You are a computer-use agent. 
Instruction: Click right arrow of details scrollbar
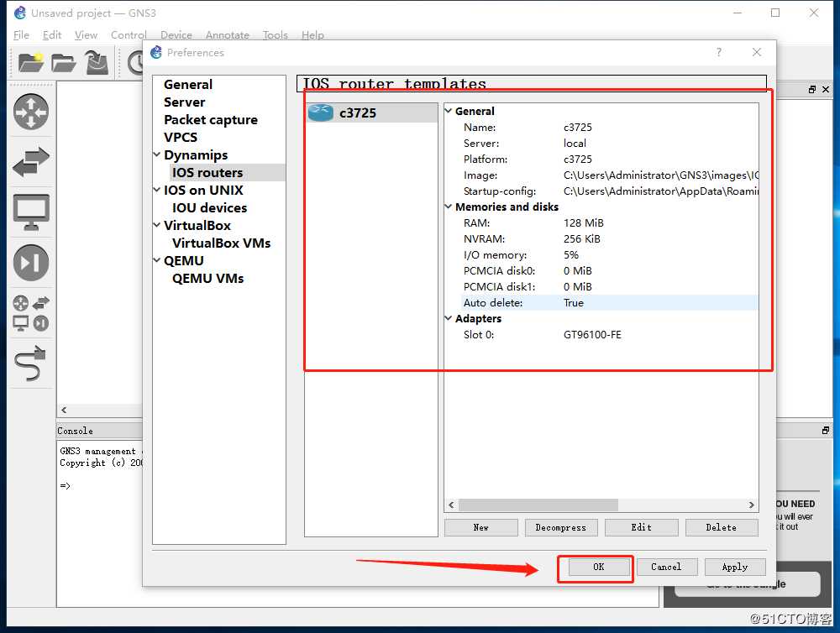[x=751, y=505]
